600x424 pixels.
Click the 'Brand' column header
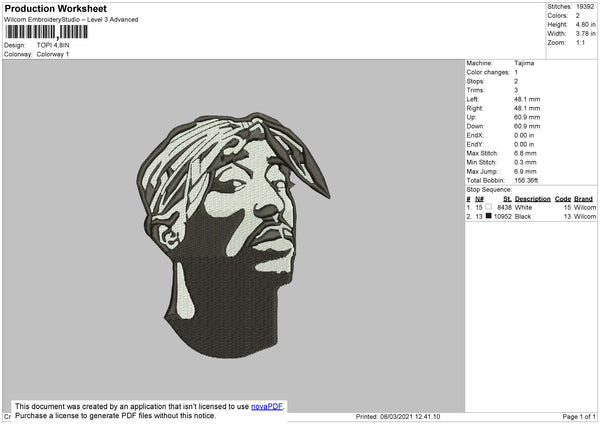[584, 199]
